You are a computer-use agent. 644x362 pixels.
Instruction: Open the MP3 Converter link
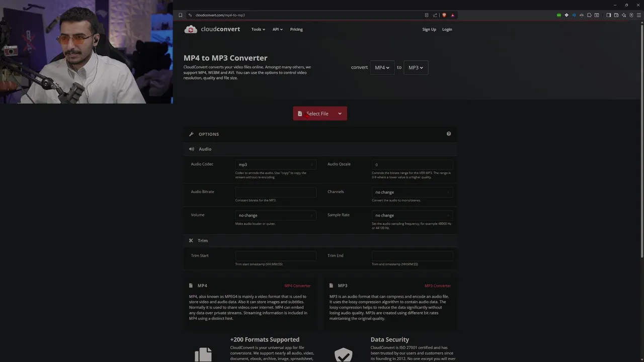tap(438, 286)
